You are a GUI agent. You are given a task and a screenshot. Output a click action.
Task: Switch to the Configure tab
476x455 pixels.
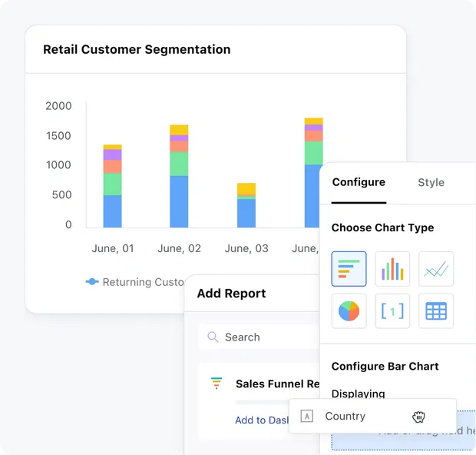click(359, 182)
